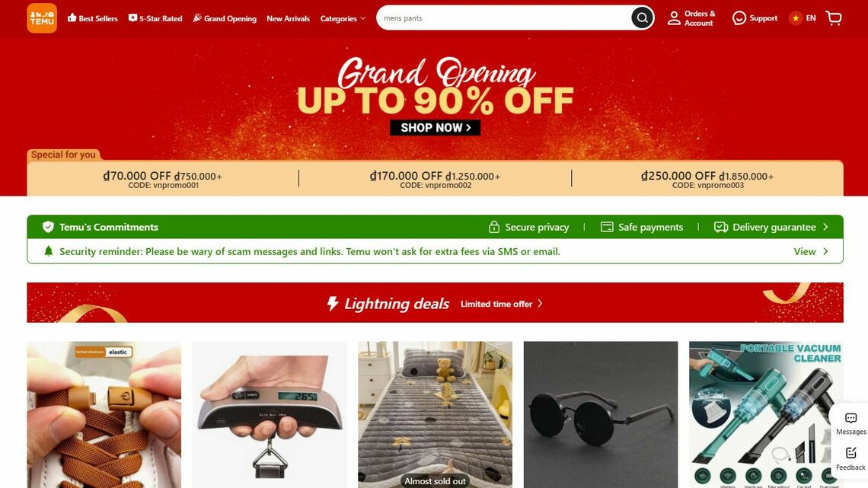The height and width of the screenshot is (488, 868).
Task: Click the Temu's Commitments shield icon
Action: tap(48, 227)
